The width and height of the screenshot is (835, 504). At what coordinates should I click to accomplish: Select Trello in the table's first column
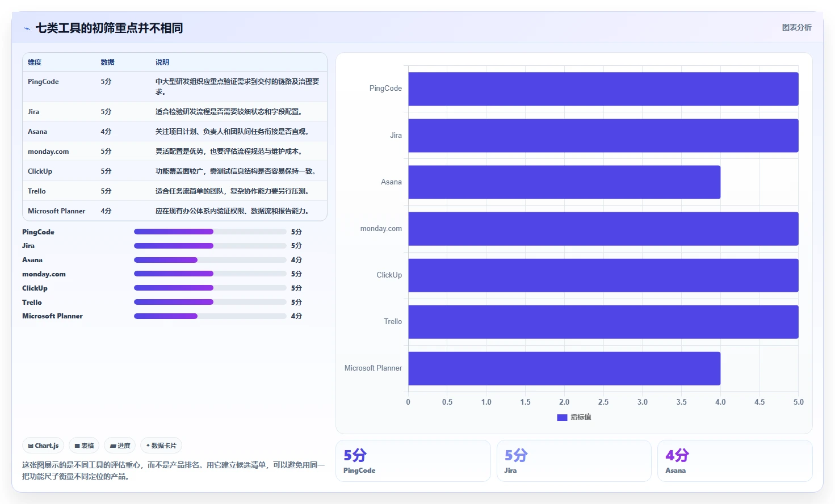click(37, 191)
